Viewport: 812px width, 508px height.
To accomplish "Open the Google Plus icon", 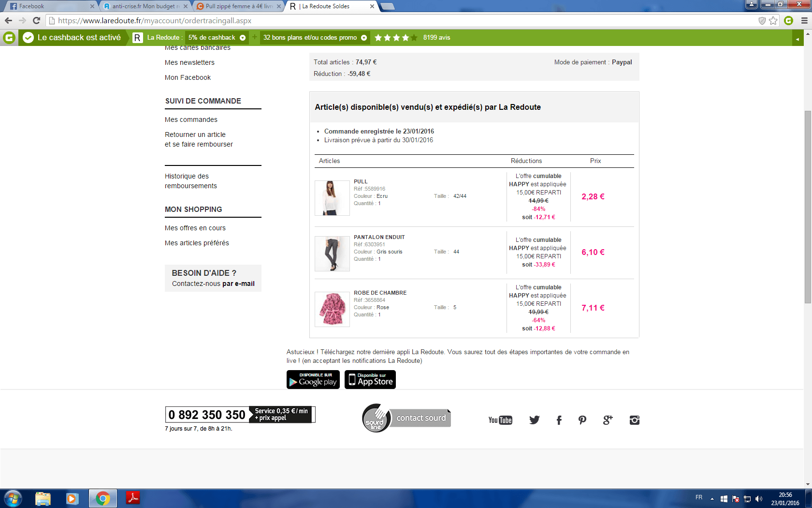I will (608, 420).
